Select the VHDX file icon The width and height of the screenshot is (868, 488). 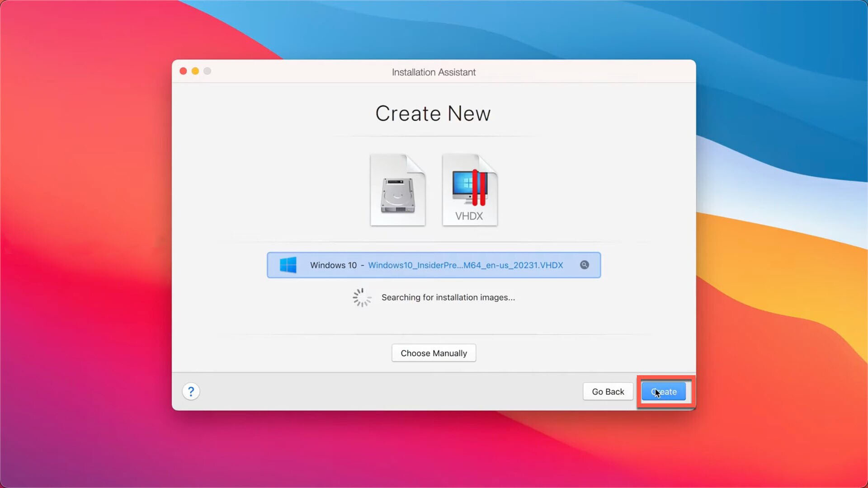pyautogui.click(x=469, y=190)
